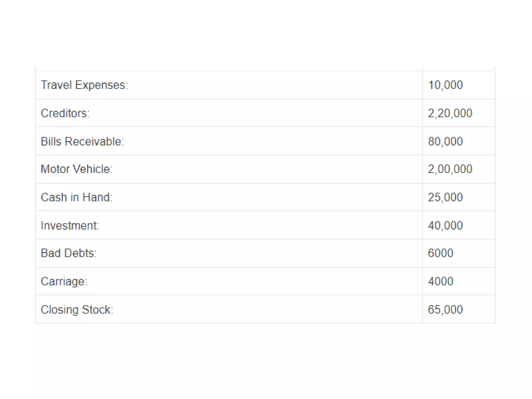Click the Travel Expenses label
Viewport: 532px width, 399px height.
point(84,85)
